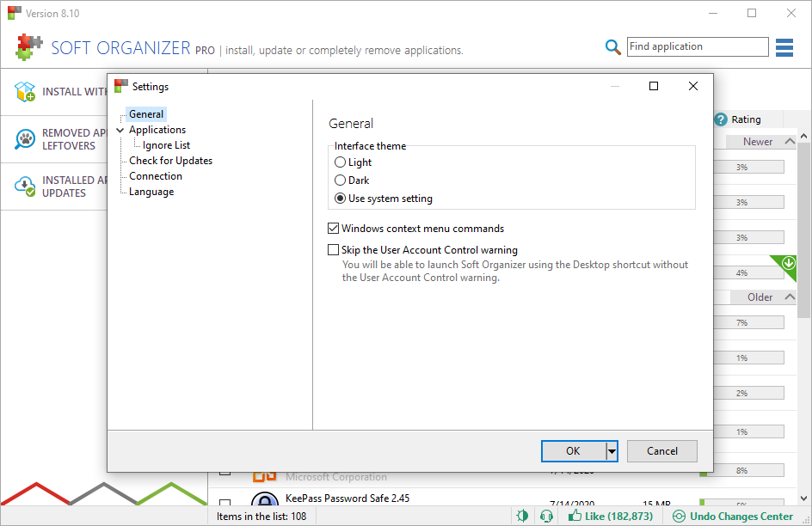
Task: Click the scrollbar up arrow
Action: [803, 136]
